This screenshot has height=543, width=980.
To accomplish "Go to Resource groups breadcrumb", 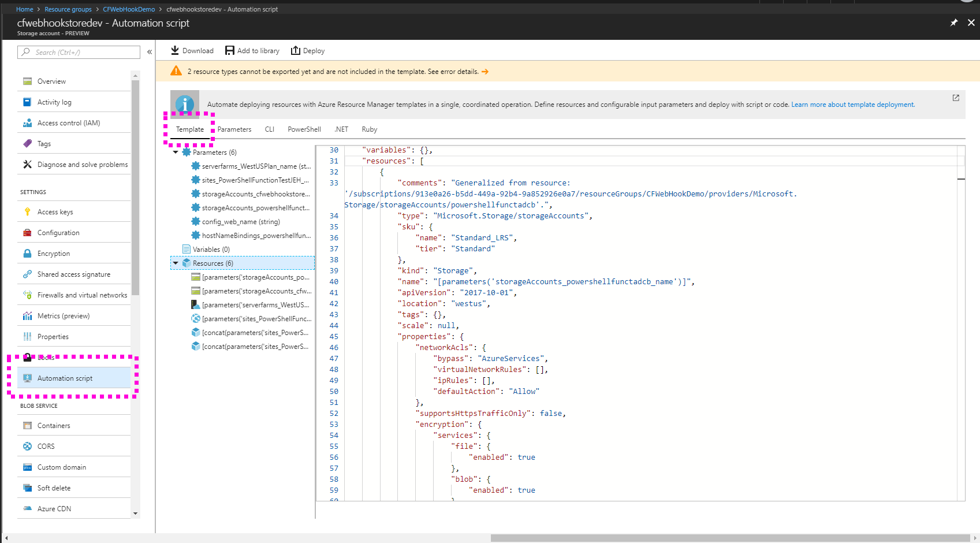I will [x=68, y=9].
